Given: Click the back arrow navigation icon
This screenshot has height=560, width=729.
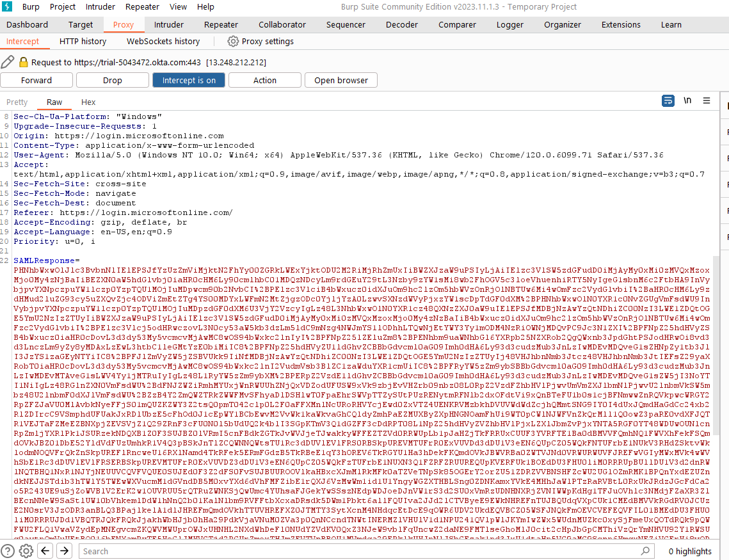Looking at the screenshot, I should (x=45, y=550).
